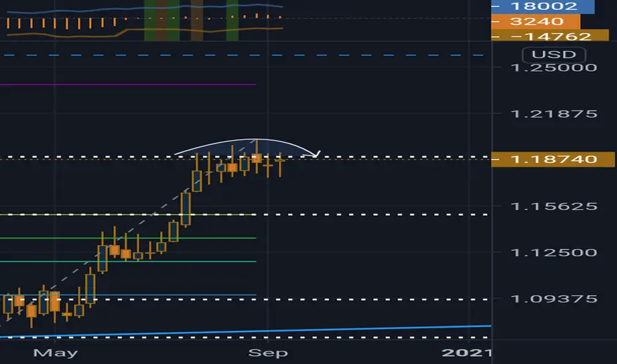Click the -14762 indicator value label
Screen dimensions: 617x364
(549, 36)
